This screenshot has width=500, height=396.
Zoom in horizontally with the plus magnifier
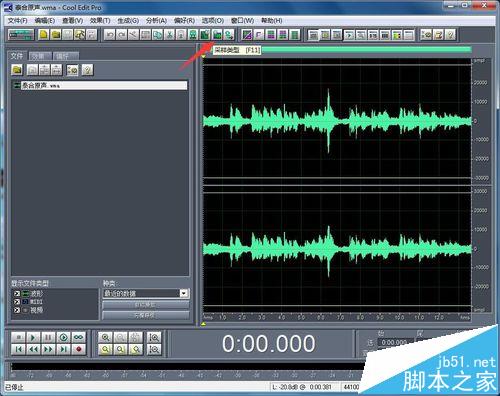click(x=105, y=338)
